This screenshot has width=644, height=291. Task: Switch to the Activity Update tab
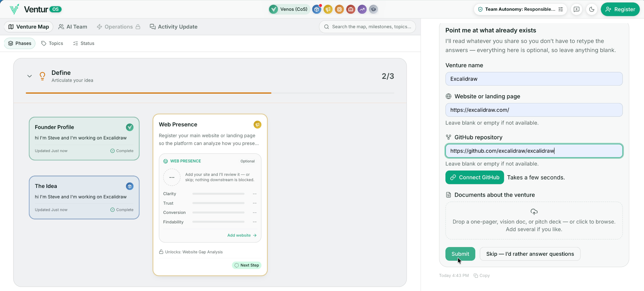point(174,27)
